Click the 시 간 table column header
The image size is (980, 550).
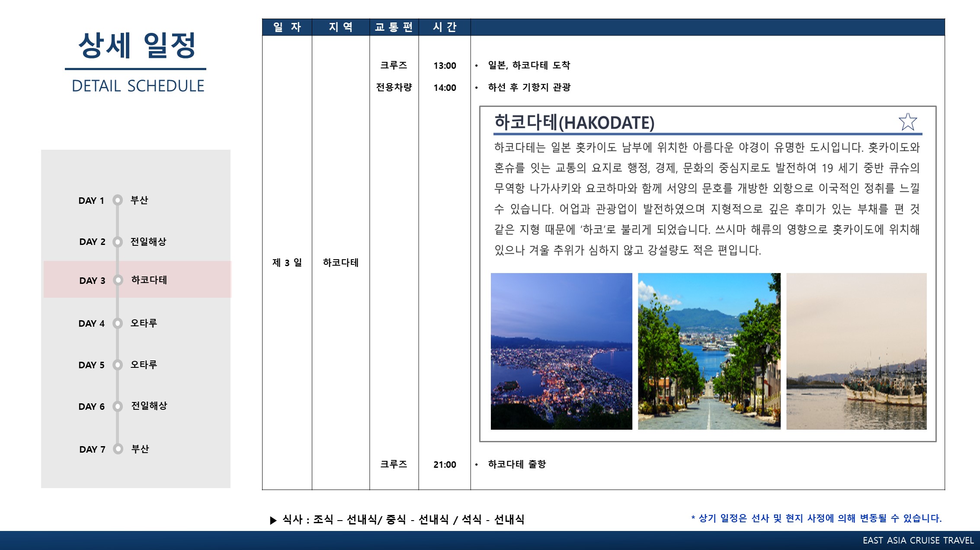click(x=445, y=27)
